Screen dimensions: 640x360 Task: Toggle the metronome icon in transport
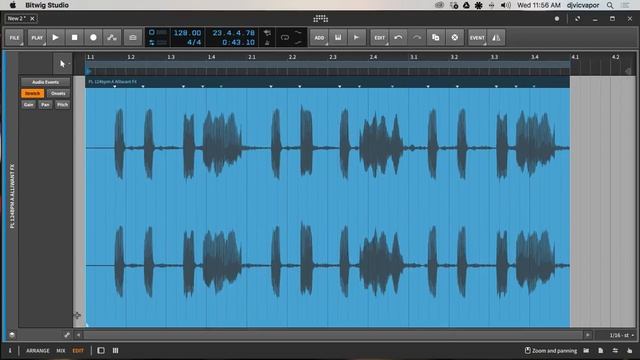267,42
